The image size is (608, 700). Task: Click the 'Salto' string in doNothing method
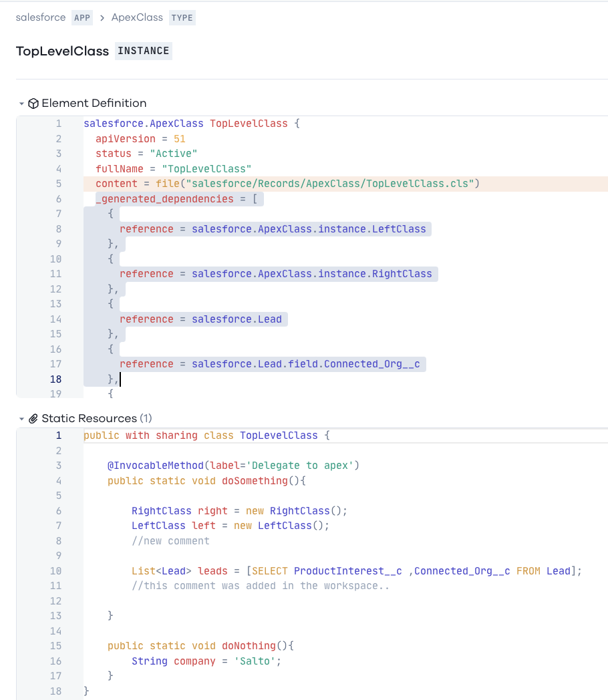coord(255,661)
